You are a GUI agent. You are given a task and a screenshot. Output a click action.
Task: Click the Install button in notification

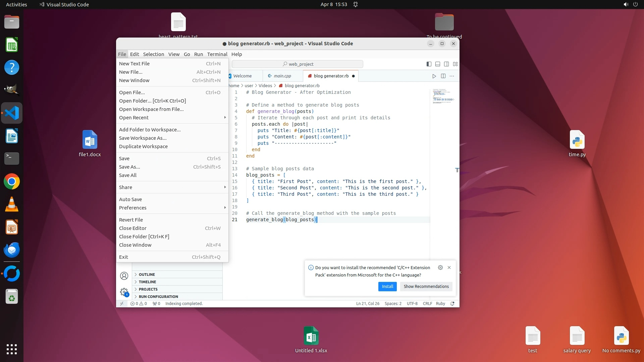pyautogui.click(x=387, y=287)
